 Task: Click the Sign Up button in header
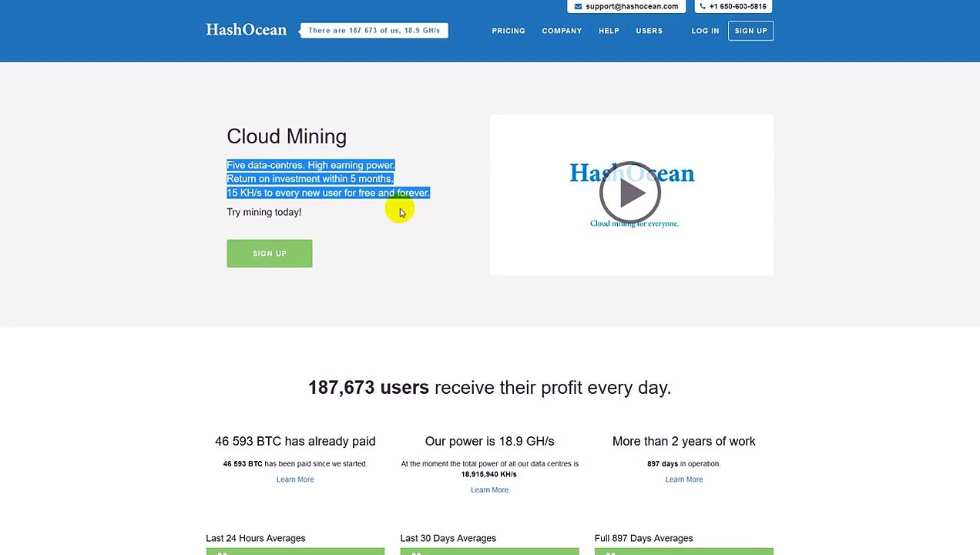coord(750,31)
